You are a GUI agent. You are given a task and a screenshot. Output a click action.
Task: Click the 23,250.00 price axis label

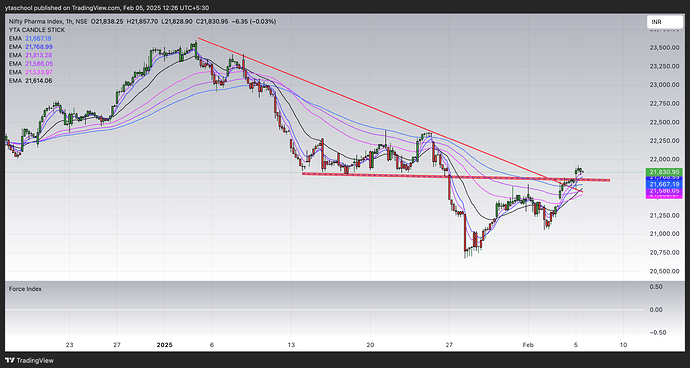pyautogui.click(x=664, y=66)
